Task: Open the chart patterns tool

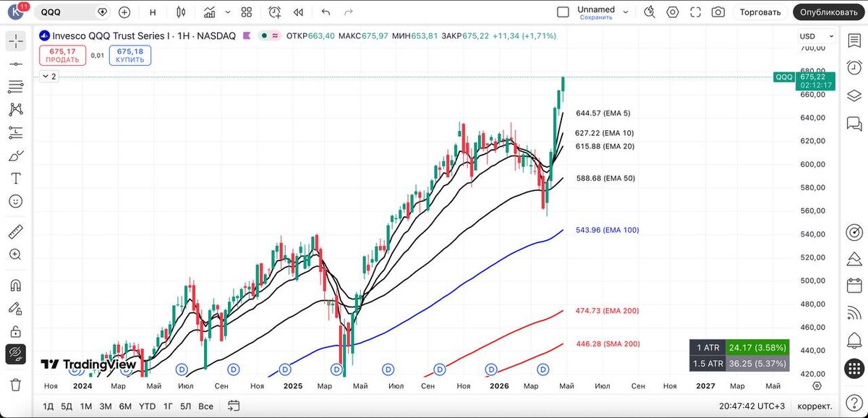Action: pyautogui.click(x=15, y=110)
